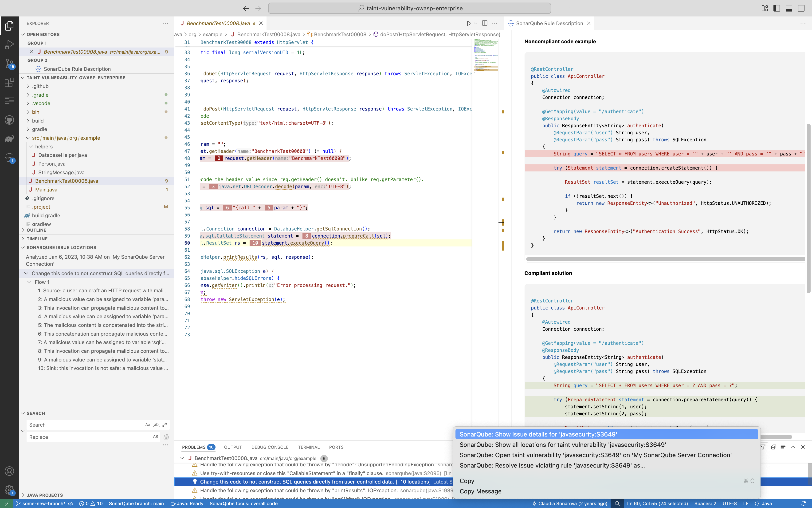Viewport: 812px width, 508px height.
Task: Customize layout from title bar icon
Action: click(765, 8)
